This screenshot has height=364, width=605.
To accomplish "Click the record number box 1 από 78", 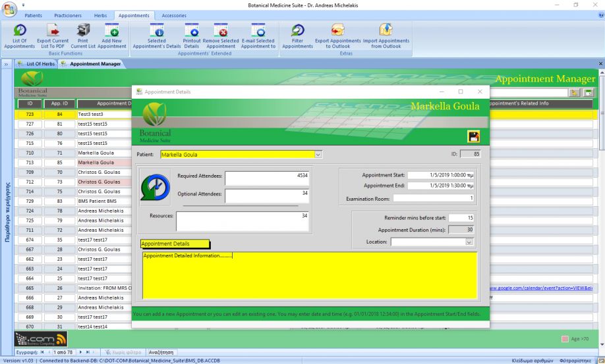I will (x=63, y=352).
